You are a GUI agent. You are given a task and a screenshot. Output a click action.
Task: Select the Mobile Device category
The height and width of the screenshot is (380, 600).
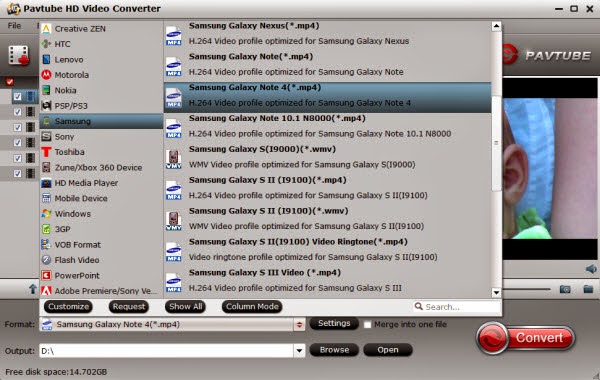tap(101, 198)
